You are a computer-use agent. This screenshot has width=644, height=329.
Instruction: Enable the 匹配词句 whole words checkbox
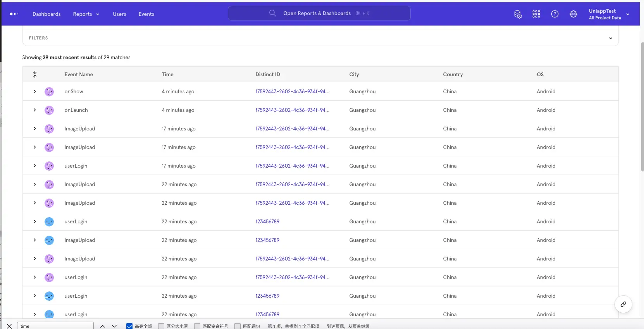[238, 326]
